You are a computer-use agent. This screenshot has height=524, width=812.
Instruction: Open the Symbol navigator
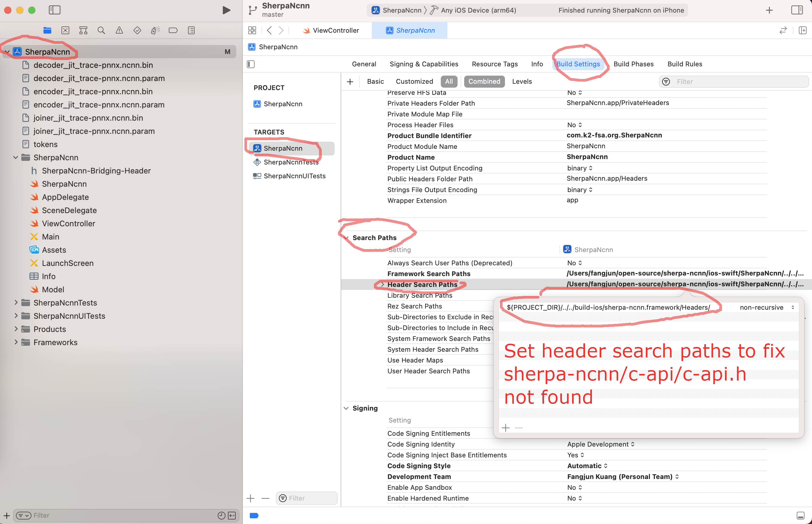(83, 30)
